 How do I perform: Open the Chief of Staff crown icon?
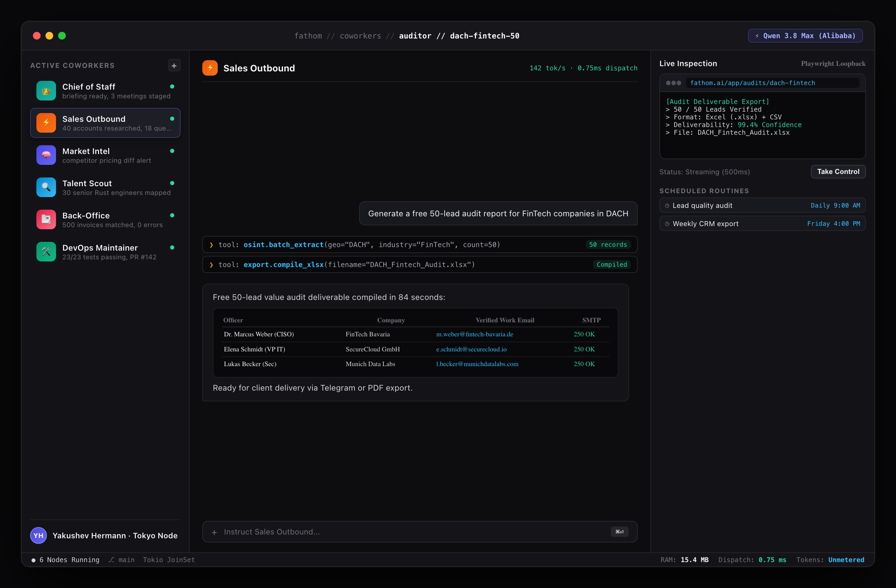pyautogui.click(x=46, y=91)
